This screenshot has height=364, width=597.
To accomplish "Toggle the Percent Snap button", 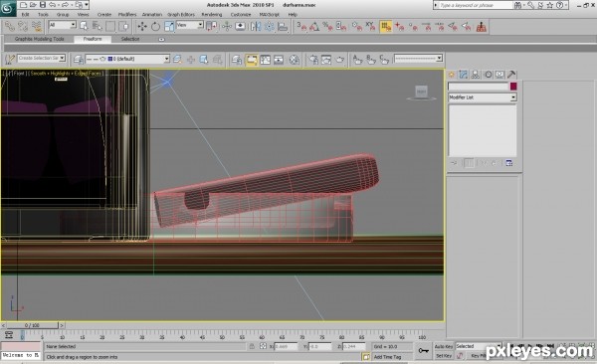I will coord(327,26).
